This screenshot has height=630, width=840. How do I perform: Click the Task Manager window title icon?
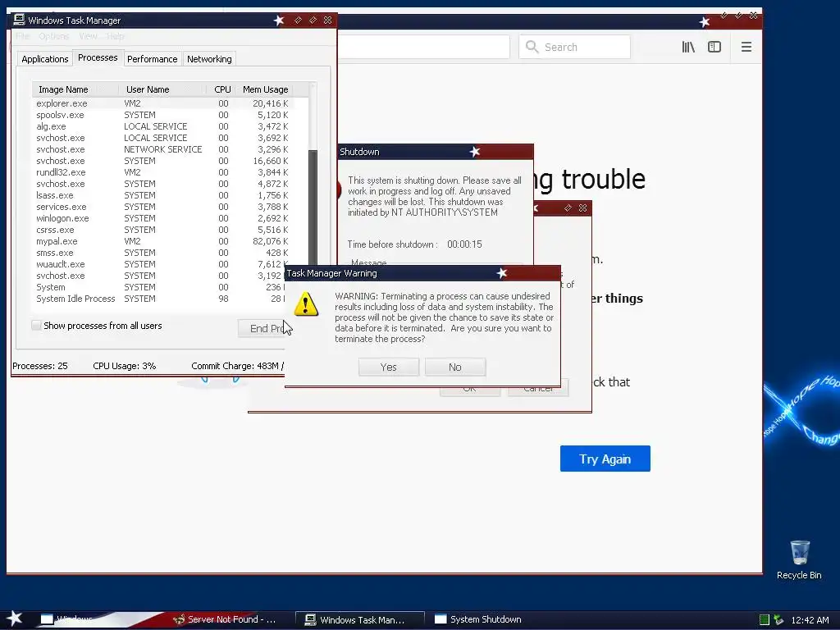click(20, 20)
